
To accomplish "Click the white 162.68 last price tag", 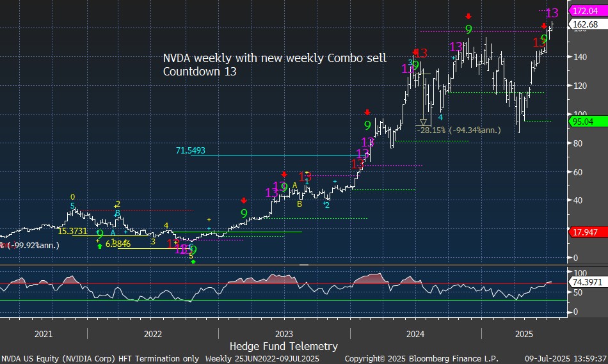I will (588, 24).
